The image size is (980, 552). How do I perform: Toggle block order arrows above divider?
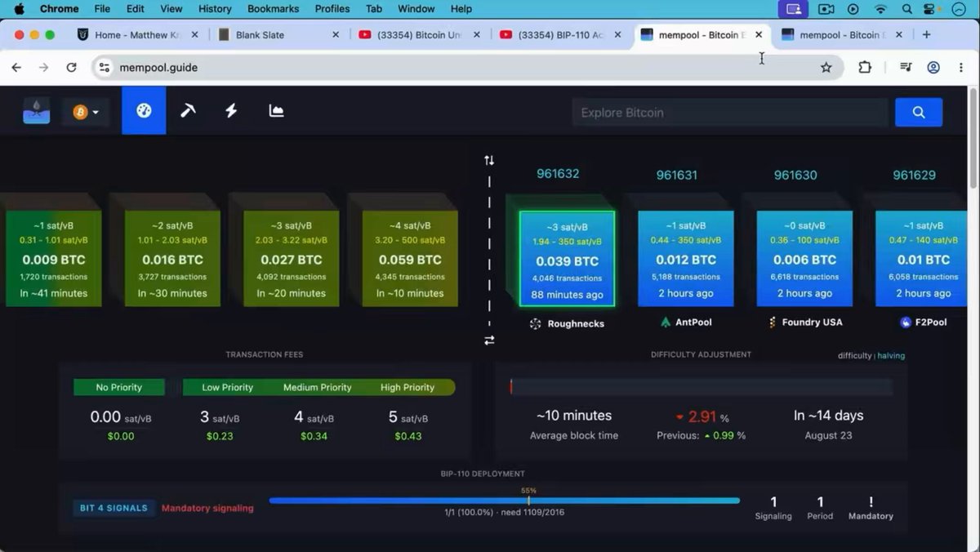(x=489, y=161)
